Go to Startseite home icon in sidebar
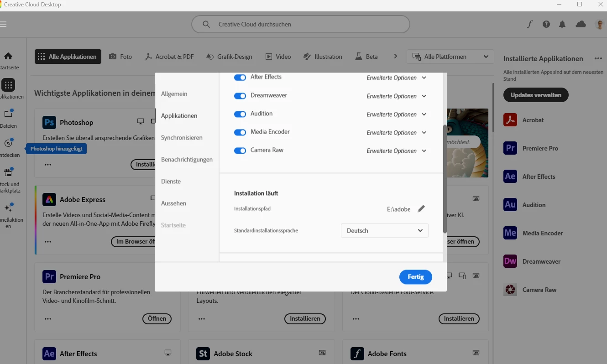The image size is (607, 364). tap(8, 56)
